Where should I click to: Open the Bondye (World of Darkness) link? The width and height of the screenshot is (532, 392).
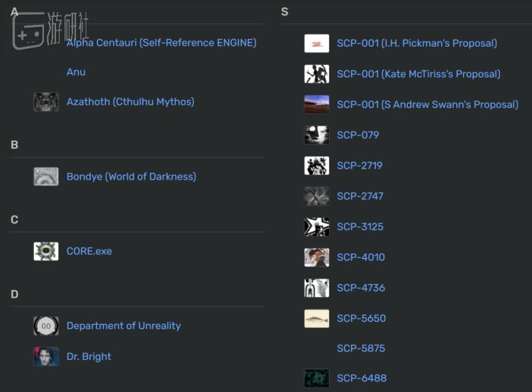pos(131,177)
